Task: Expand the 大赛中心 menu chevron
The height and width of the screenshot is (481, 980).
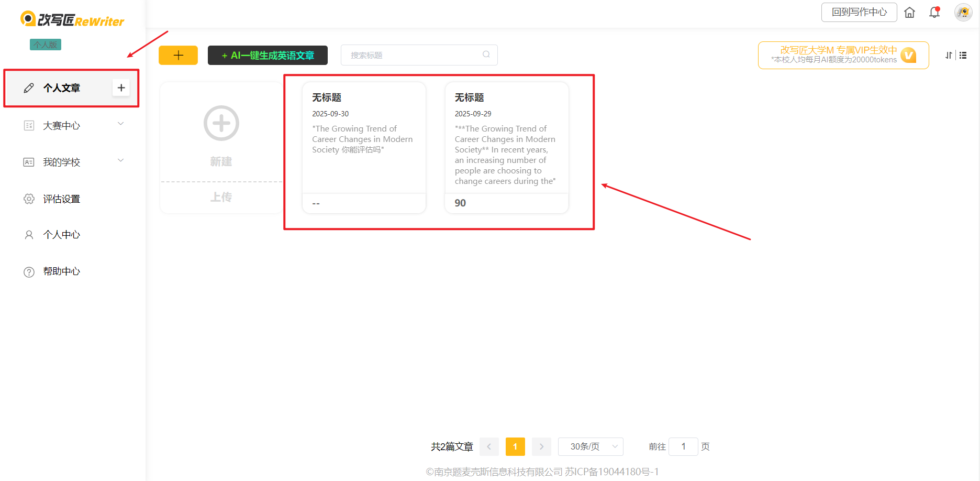Action: [121, 124]
